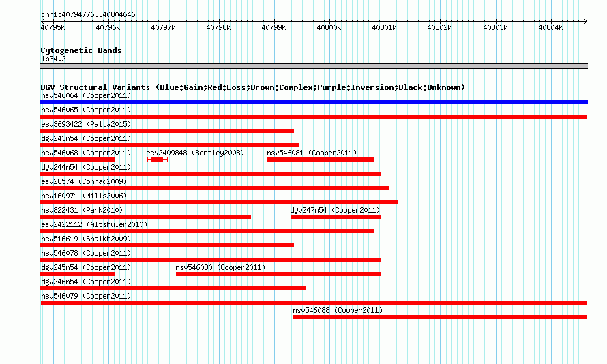Open the esv2409848 (Bentley2008) label
Image resolution: width=607 pixels, height=364 pixels.
pos(195,153)
